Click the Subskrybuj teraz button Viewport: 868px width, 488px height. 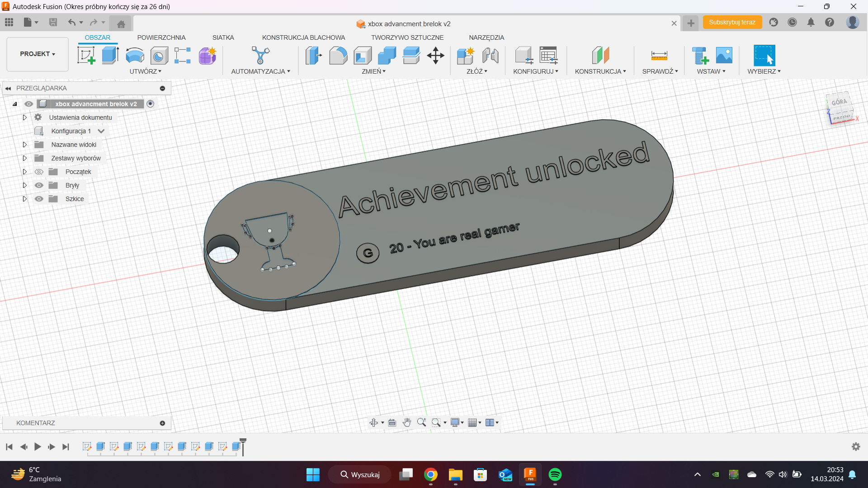pyautogui.click(x=732, y=22)
